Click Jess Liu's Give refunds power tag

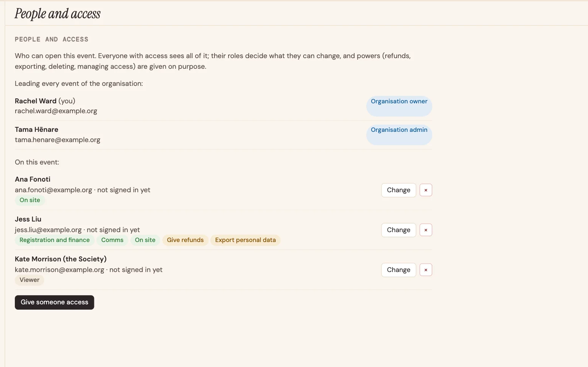[185, 240]
